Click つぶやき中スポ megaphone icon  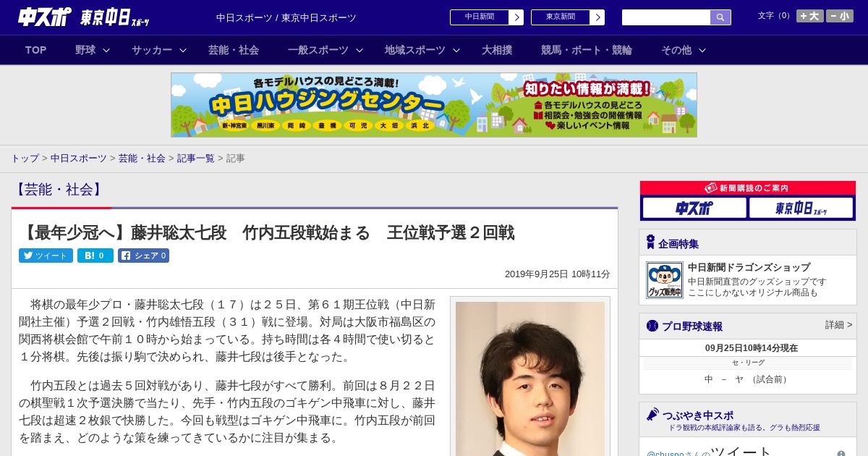click(652, 415)
